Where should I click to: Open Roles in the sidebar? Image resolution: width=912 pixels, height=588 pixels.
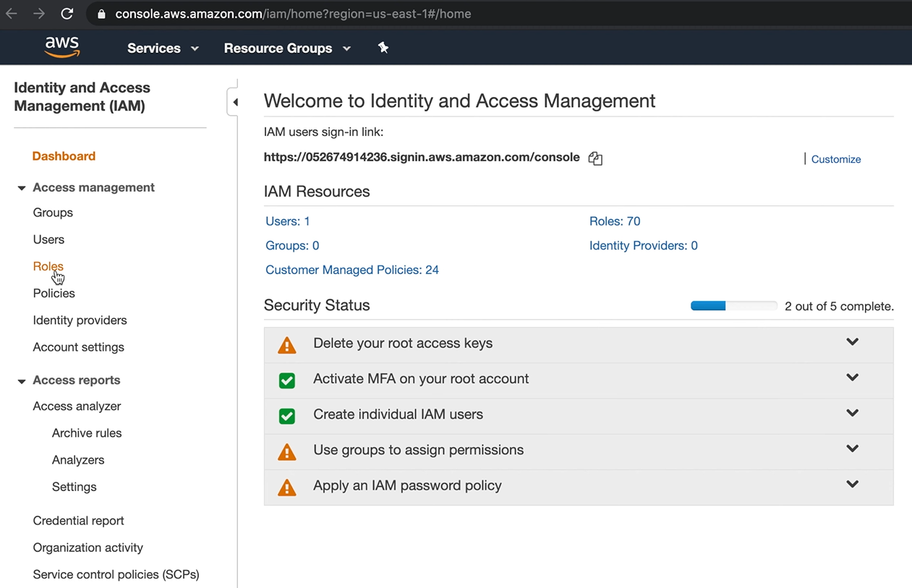[48, 266]
